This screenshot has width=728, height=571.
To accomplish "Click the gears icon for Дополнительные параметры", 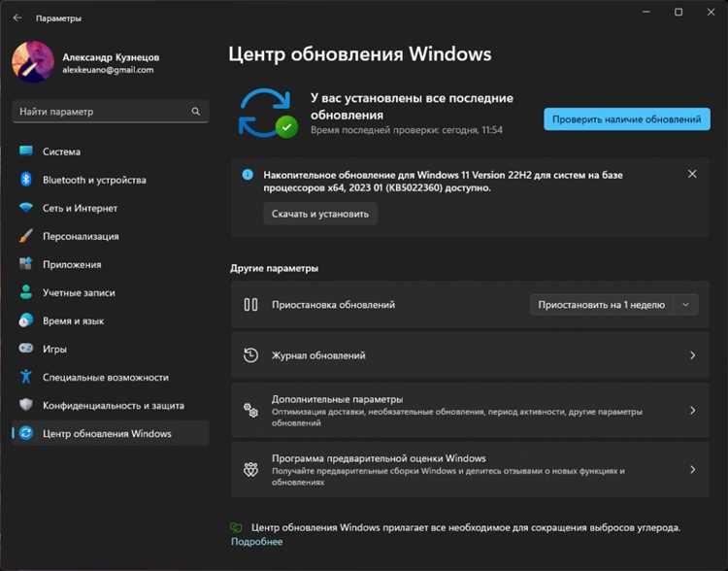I will 250,410.
